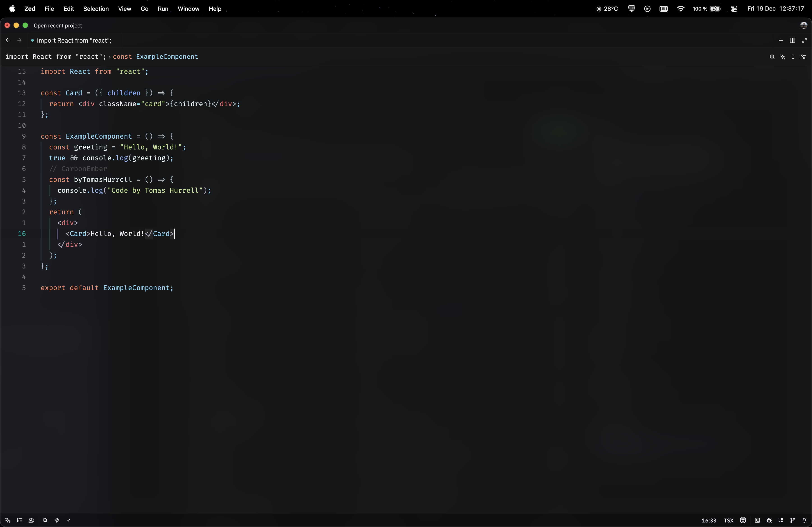
Task: Open the Selection menu
Action: pos(96,9)
